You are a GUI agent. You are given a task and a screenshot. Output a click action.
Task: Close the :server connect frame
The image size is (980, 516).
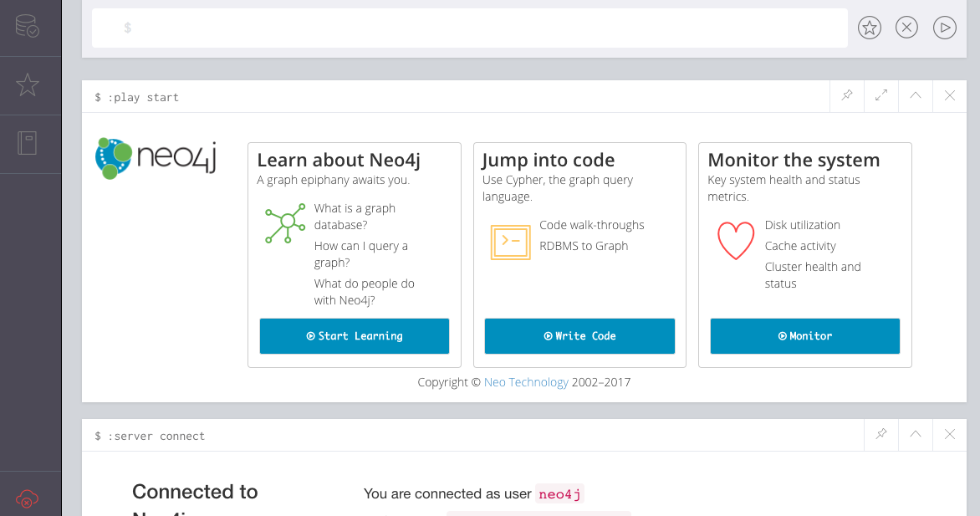(950, 434)
